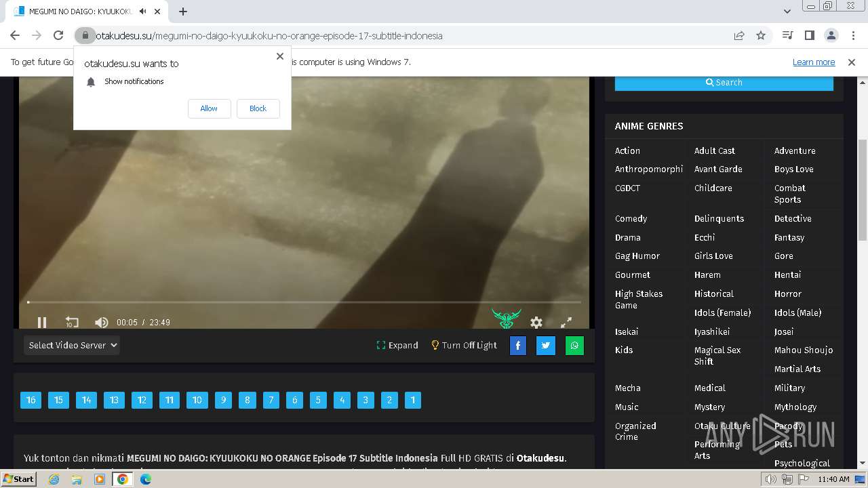Browse the Isekai genre
Screen dimensions: 868x488
coord(626,331)
